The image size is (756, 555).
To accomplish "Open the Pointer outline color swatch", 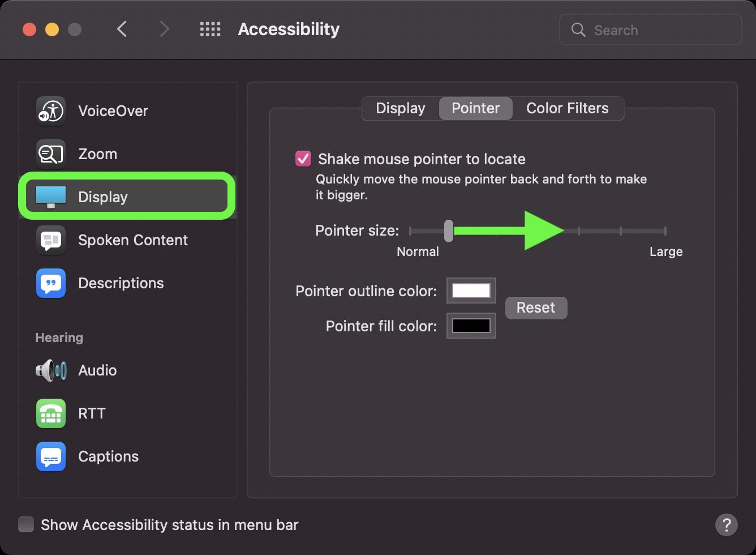I will point(471,291).
